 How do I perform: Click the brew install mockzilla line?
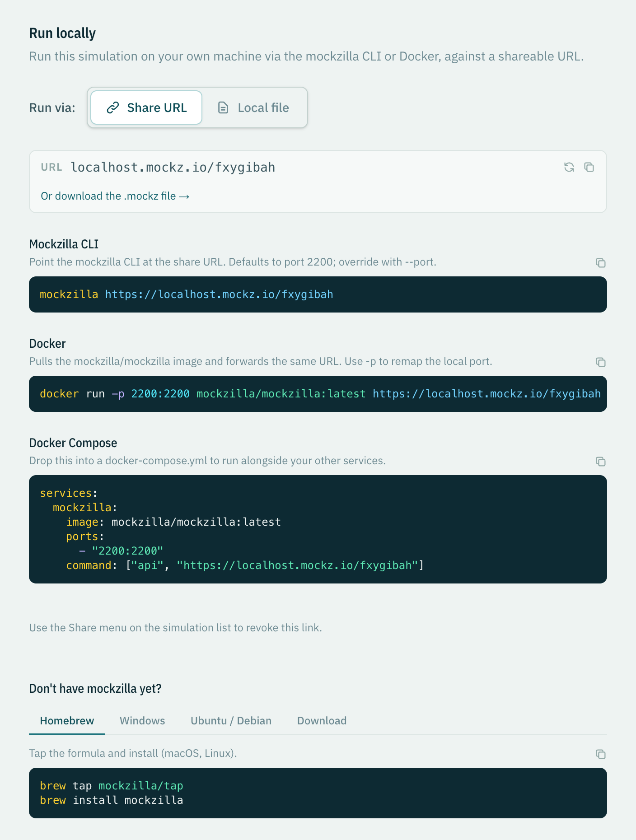(112, 800)
